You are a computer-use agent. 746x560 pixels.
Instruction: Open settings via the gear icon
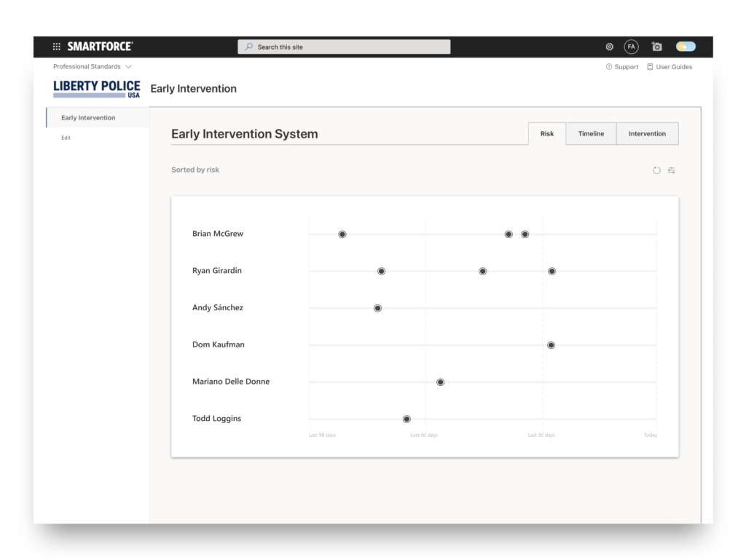[610, 47]
